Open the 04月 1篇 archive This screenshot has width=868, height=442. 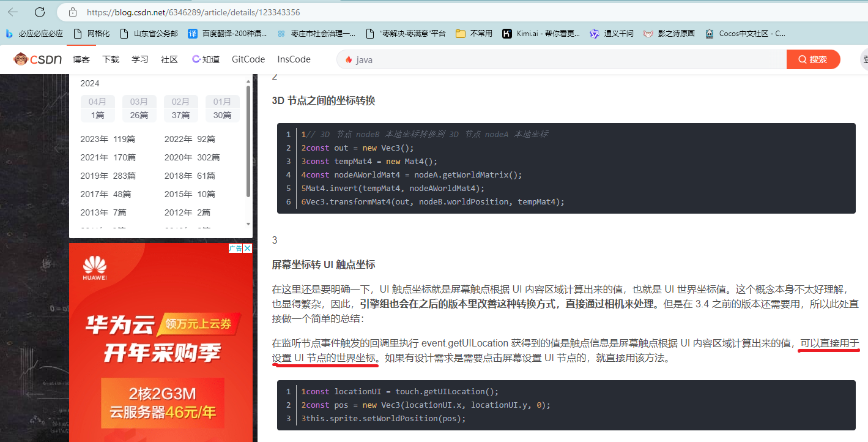click(98, 108)
